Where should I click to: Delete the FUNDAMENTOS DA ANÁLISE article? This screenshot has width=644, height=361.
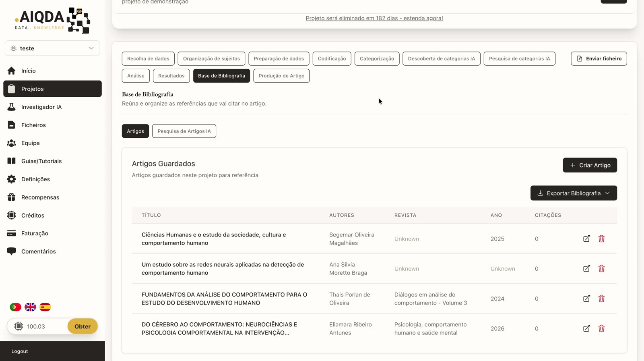pos(601,299)
